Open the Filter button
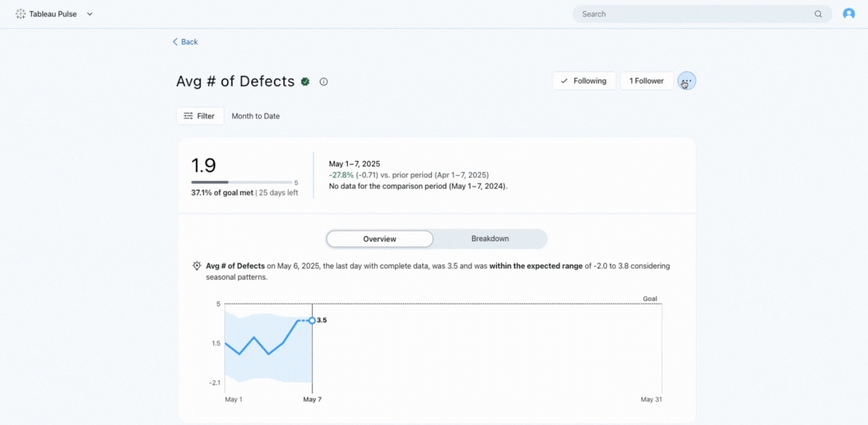This screenshot has height=425, width=868. tap(200, 116)
